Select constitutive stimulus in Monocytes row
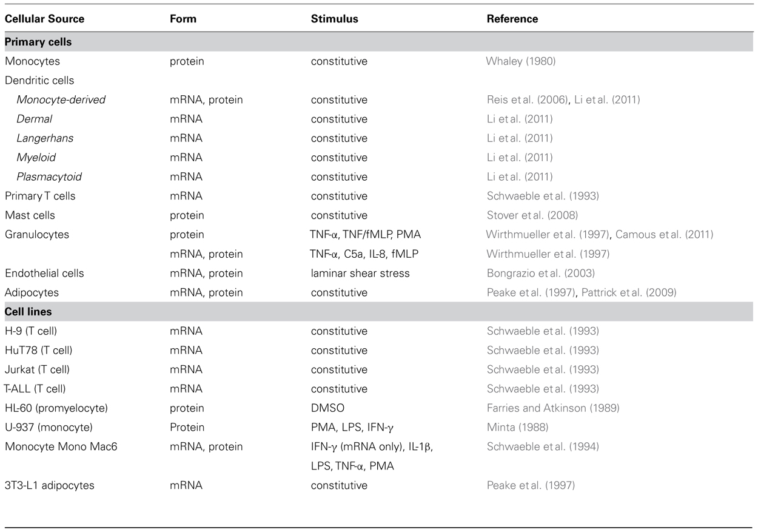 click(339, 61)
